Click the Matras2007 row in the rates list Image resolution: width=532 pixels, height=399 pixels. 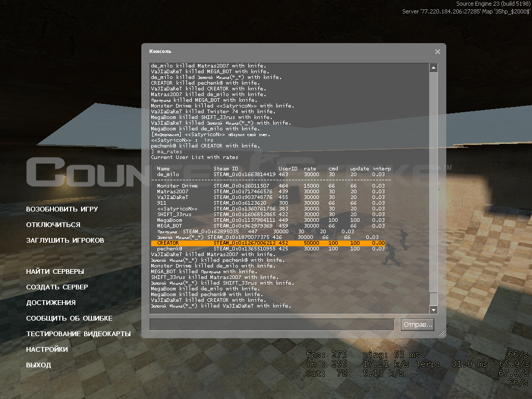271,192
